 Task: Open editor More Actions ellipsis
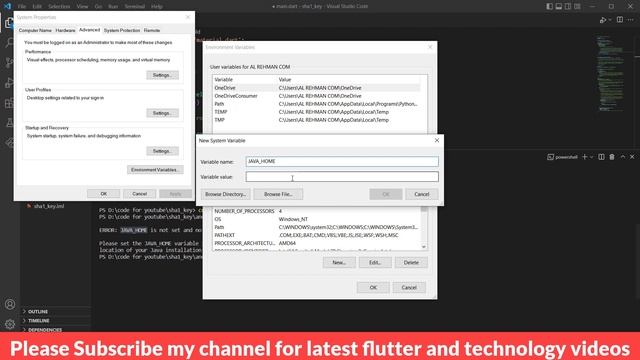631,20
